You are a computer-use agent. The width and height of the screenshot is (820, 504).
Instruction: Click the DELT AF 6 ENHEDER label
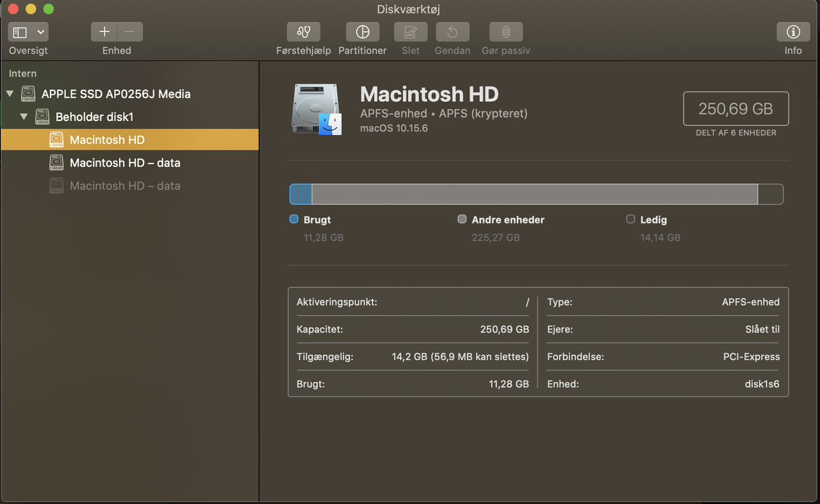pos(736,133)
